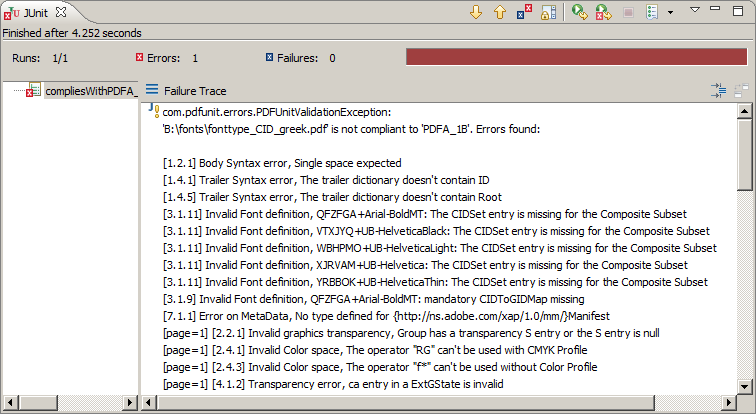This screenshot has width=756, height=414.
Task: Select the compliesWithPDFA test in tree
Action: (x=88, y=91)
